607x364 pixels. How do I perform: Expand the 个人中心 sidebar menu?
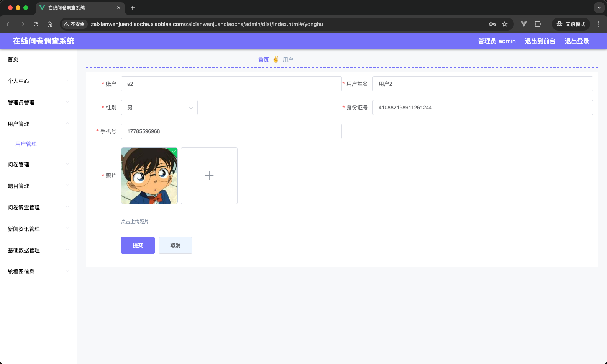coord(38,81)
